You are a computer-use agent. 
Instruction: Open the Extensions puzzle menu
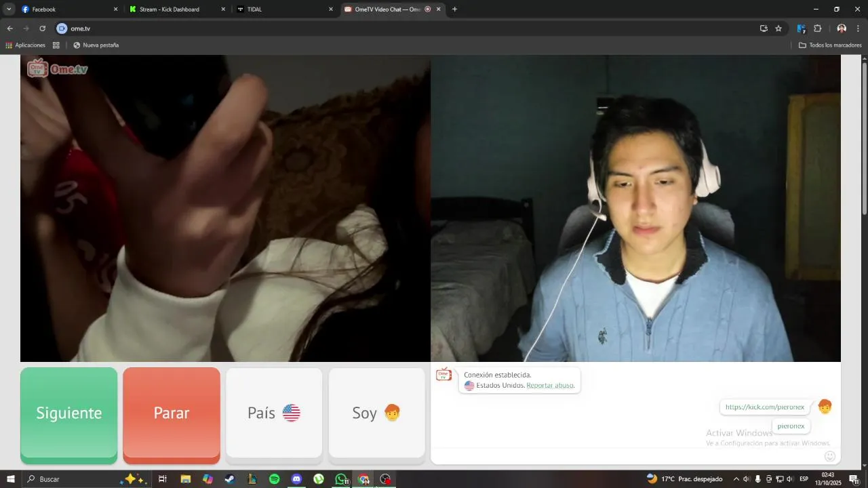pos(818,28)
